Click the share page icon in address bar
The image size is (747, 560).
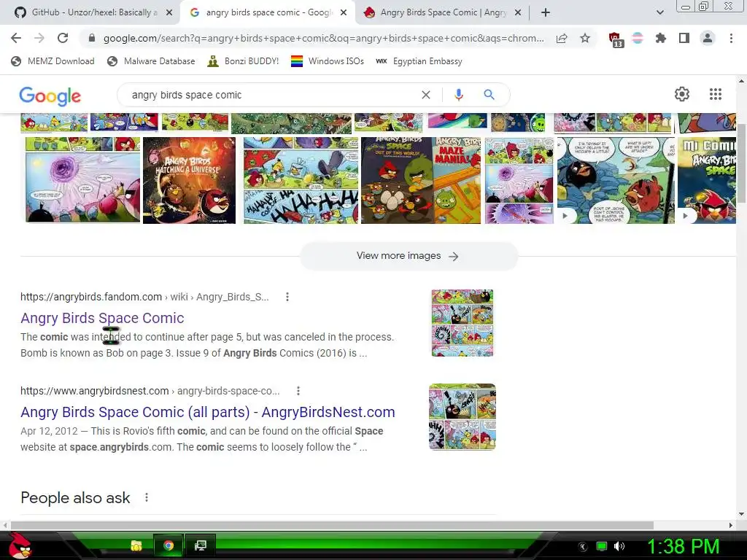(x=562, y=38)
